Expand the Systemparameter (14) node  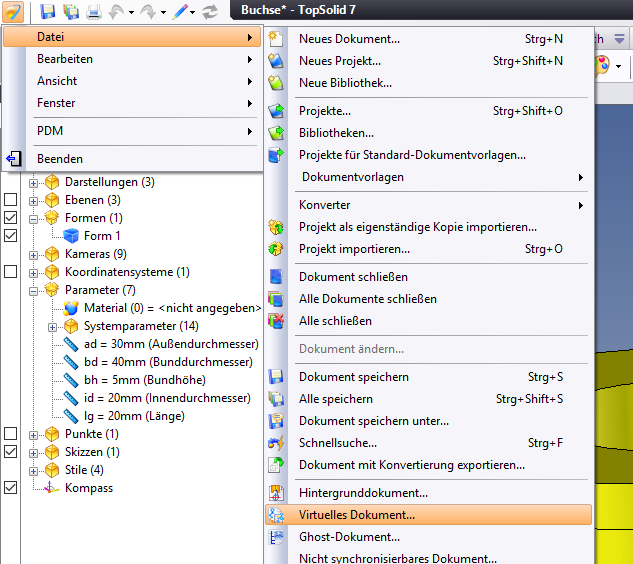click(x=52, y=327)
